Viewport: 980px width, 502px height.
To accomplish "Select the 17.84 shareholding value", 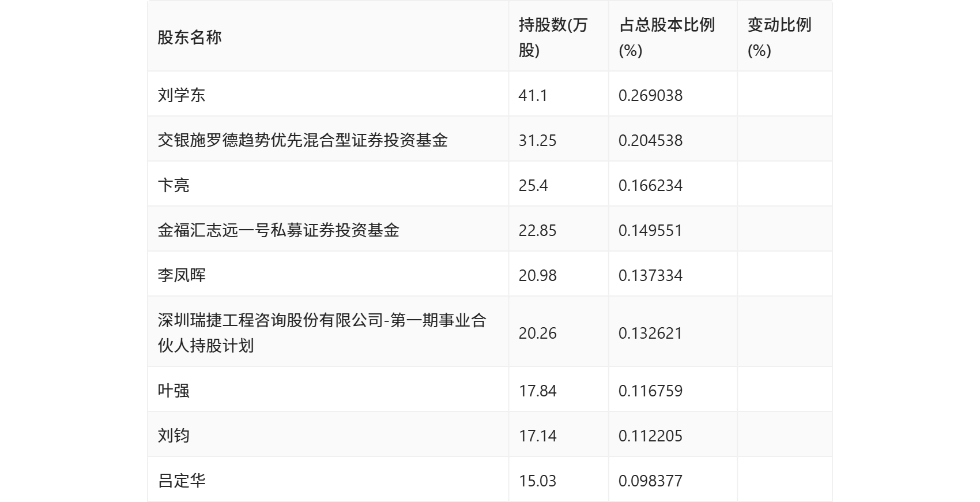I will (537, 391).
